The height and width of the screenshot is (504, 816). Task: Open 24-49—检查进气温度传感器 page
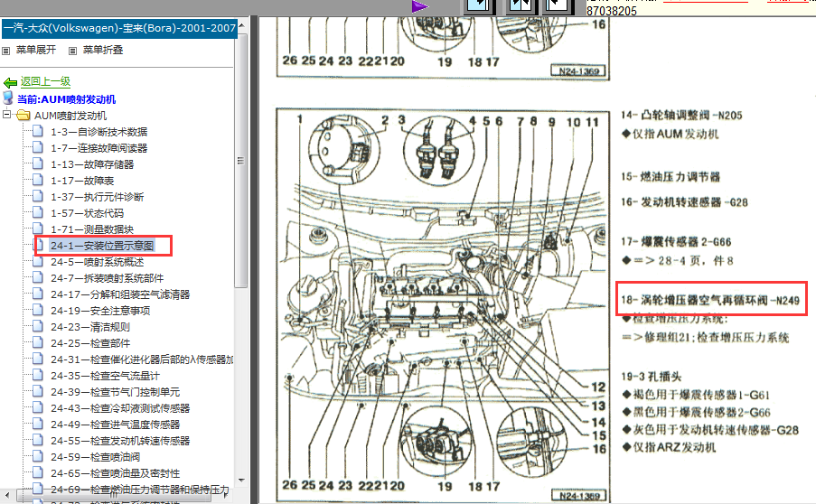pyautogui.click(x=115, y=425)
